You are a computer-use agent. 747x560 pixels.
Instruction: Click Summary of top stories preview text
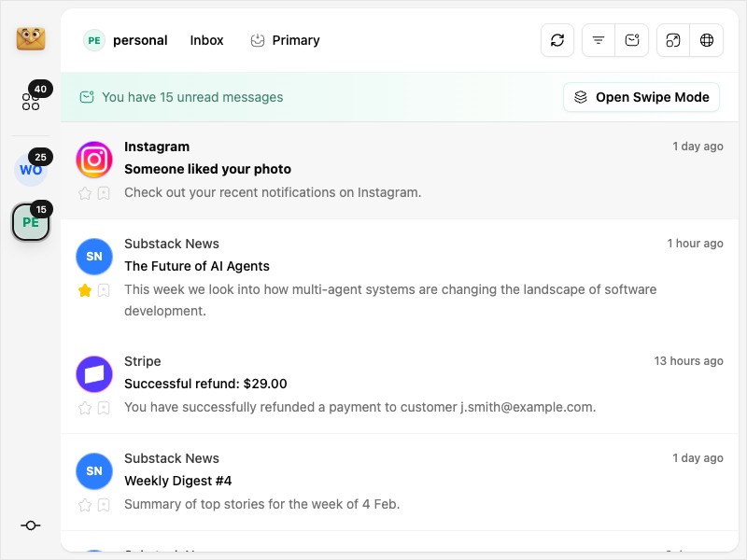coord(261,504)
